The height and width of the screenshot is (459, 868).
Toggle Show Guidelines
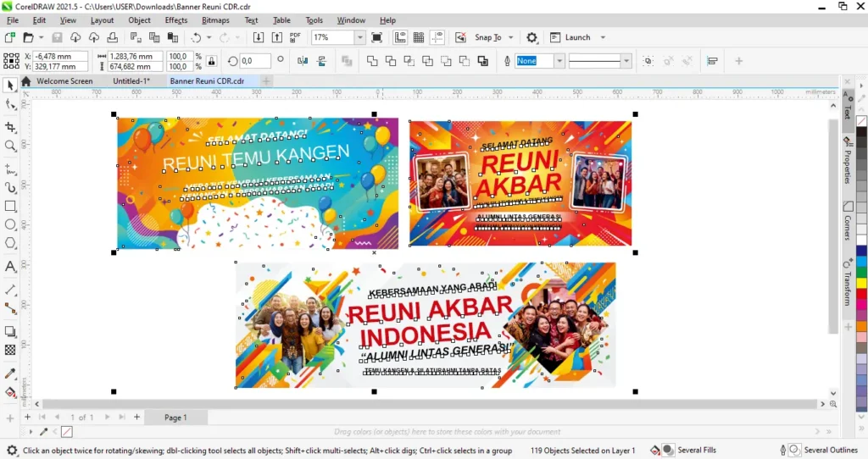437,37
